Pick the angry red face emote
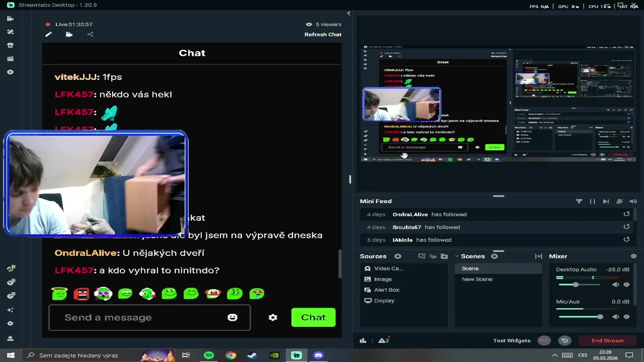Image resolution: width=644 pixels, height=362 pixels. pos(81,293)
